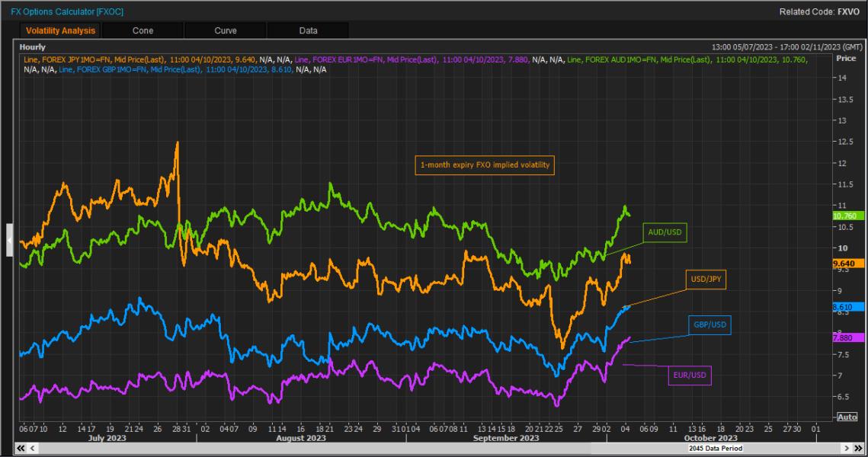Open the Volatility Analysis tab

click(60, 30)
